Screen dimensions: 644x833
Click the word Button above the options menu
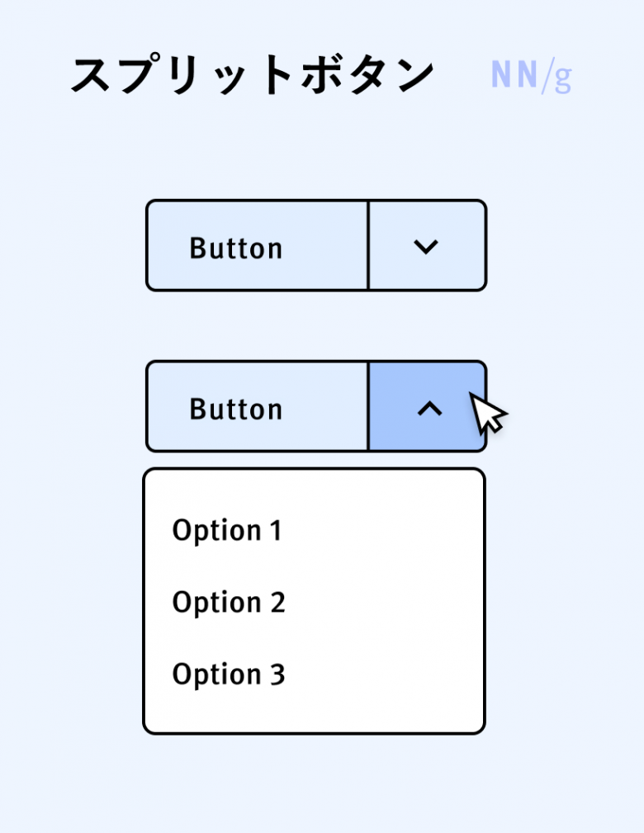236,409
